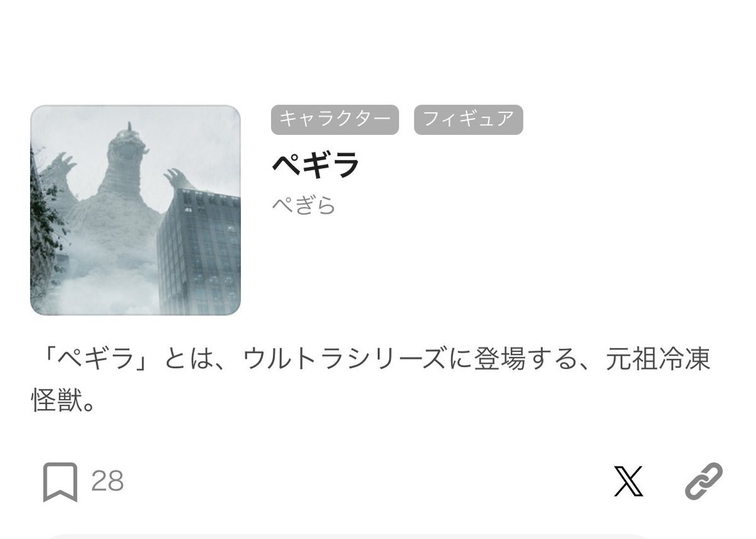This screenshot has height=539, width=756.
Task: Copy the article link via chain icon
Action: click(x=704, y=481)
